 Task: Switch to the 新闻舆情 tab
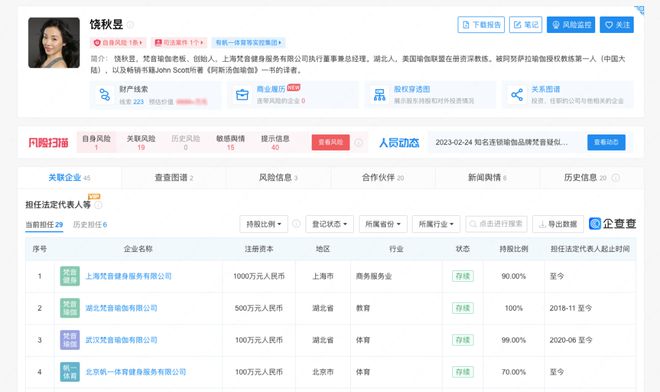click(x=487, y=178)
